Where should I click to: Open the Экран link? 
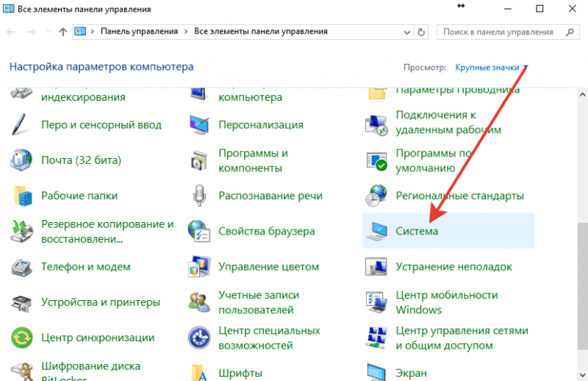[x=411, y=373]
